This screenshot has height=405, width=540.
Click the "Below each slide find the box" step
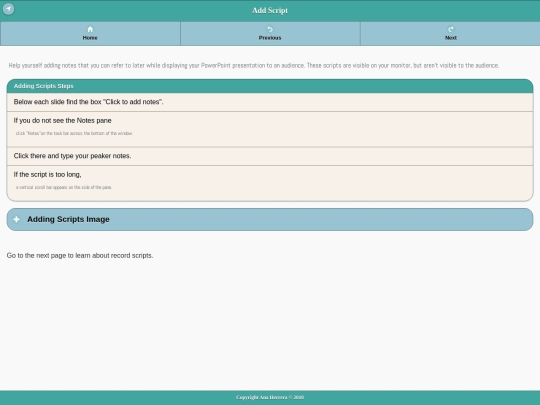tap(270, 102)
